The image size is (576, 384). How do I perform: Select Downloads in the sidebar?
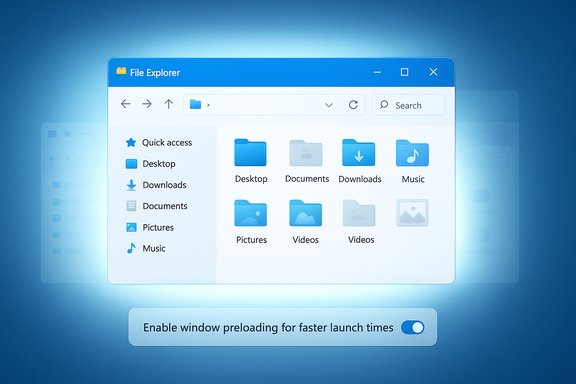click(156, 185)
